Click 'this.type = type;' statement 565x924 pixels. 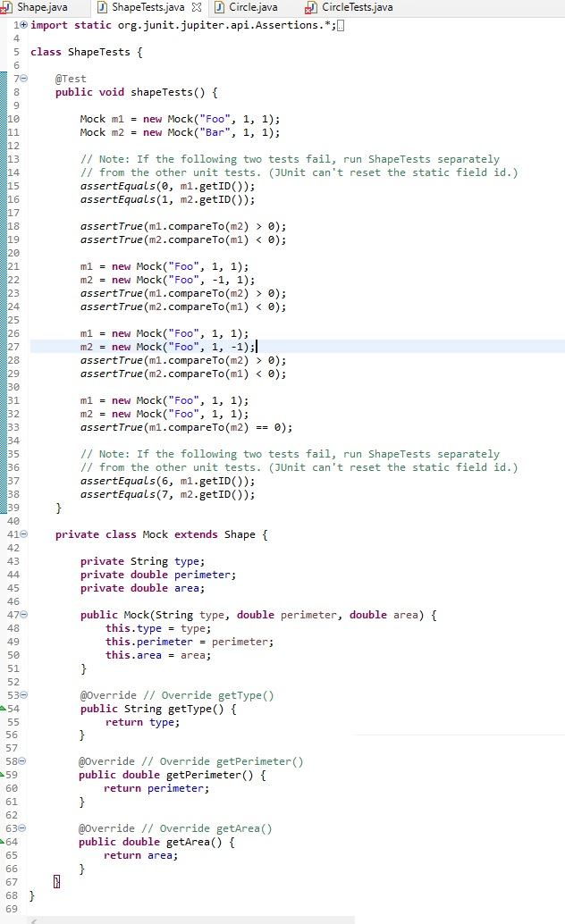click(x=158, y=628)
